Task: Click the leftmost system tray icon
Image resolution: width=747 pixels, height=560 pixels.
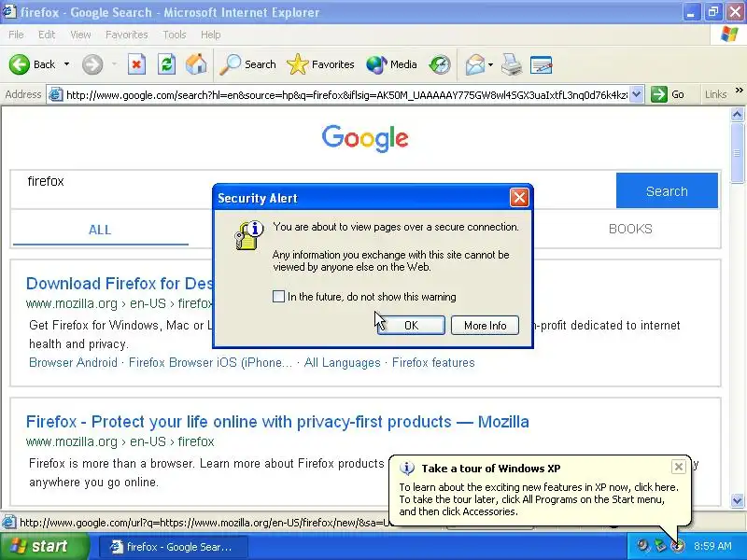Action: (642, 546)
